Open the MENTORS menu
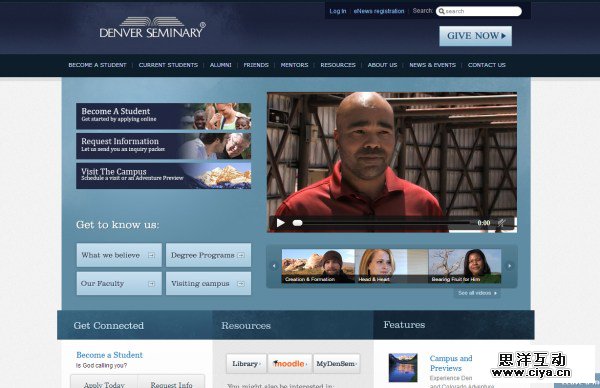 click(x=294, y=65)
